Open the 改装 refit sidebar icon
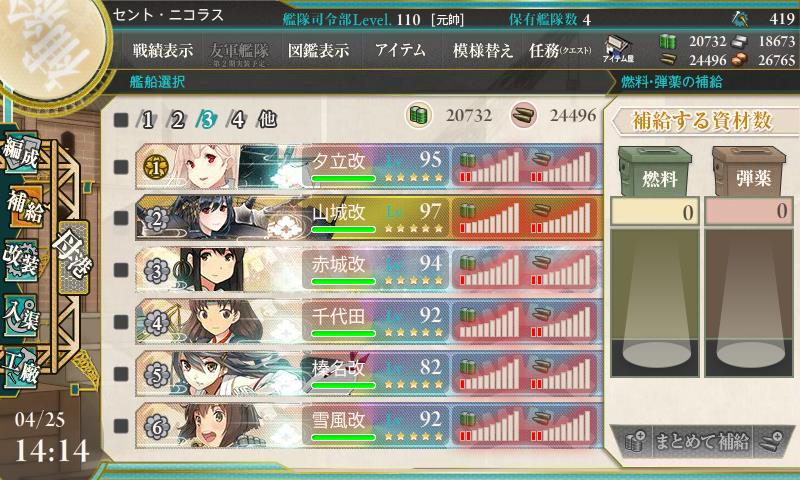This screenshot has height=480, width=800. pyautogui.click(x=21, y=260)
